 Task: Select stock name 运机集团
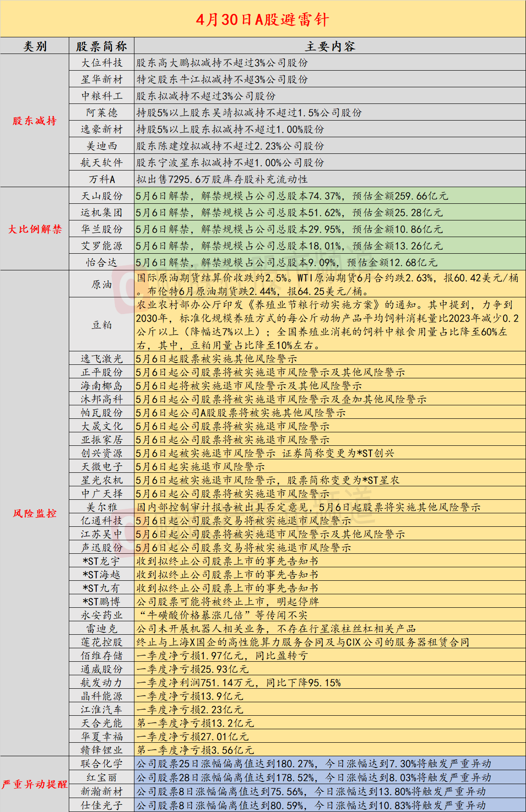[102, 212]
